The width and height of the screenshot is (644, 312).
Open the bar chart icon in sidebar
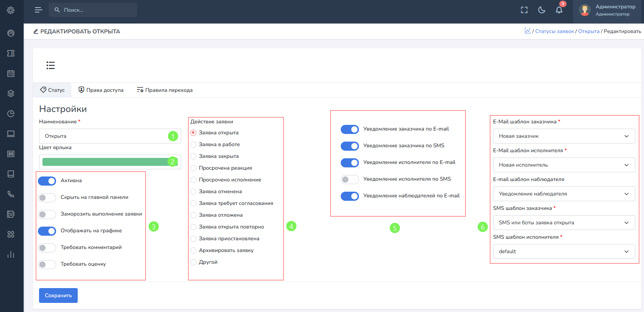11,254
